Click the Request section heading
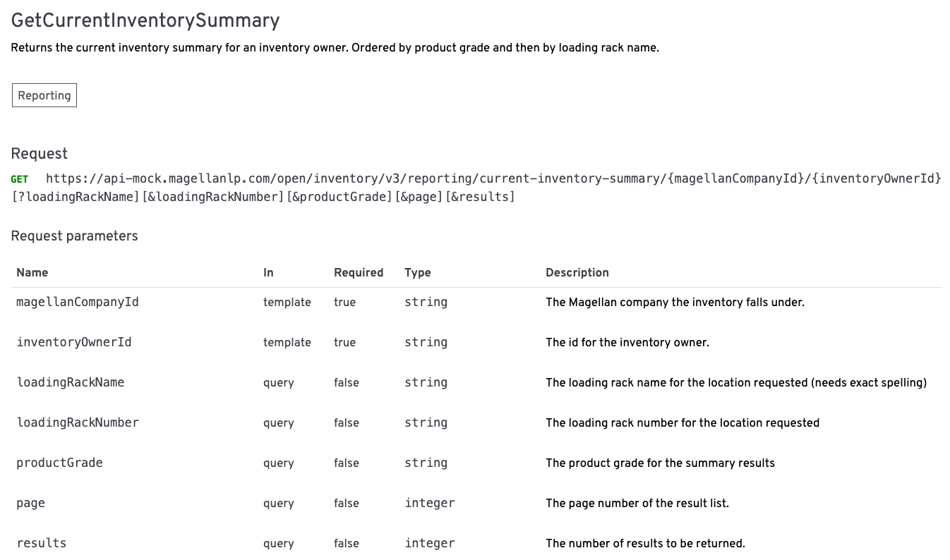The width and height of the screenshot is (950, 560). point(40,154)
